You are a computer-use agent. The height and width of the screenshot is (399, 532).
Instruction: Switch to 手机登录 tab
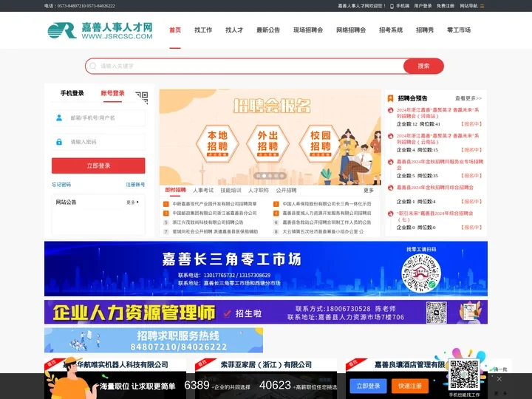pos(72,93)
